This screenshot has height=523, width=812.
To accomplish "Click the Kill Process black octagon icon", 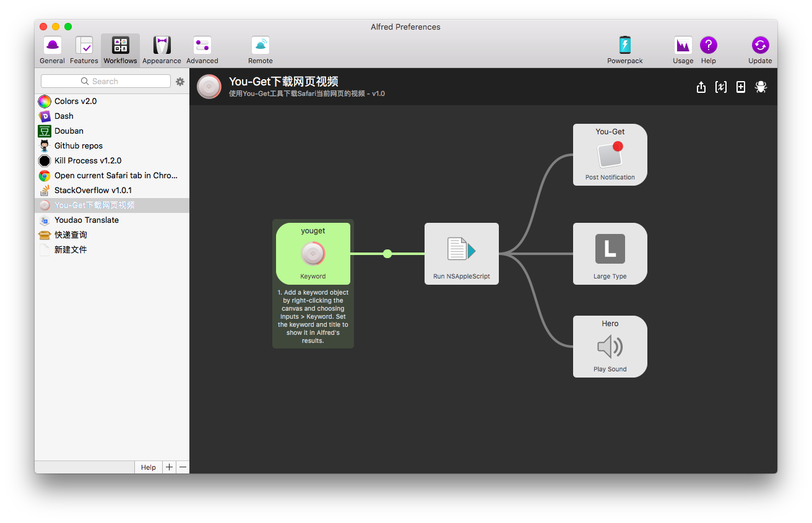I will [45, 161].
